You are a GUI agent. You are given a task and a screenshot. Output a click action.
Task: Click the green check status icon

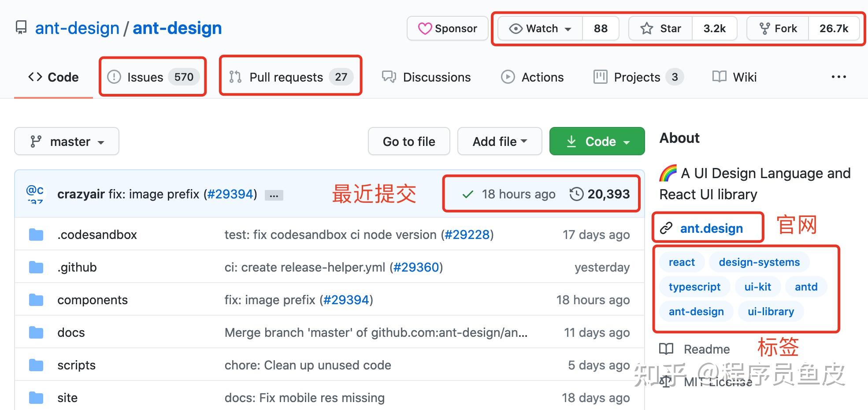(x=468, y=194)
